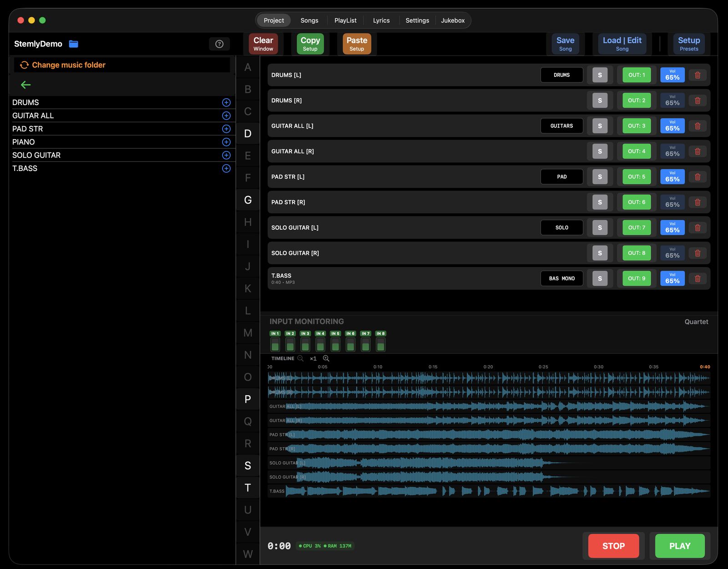Switch to the Songs tab
728x569 pixels.
(x=309, y=20)
